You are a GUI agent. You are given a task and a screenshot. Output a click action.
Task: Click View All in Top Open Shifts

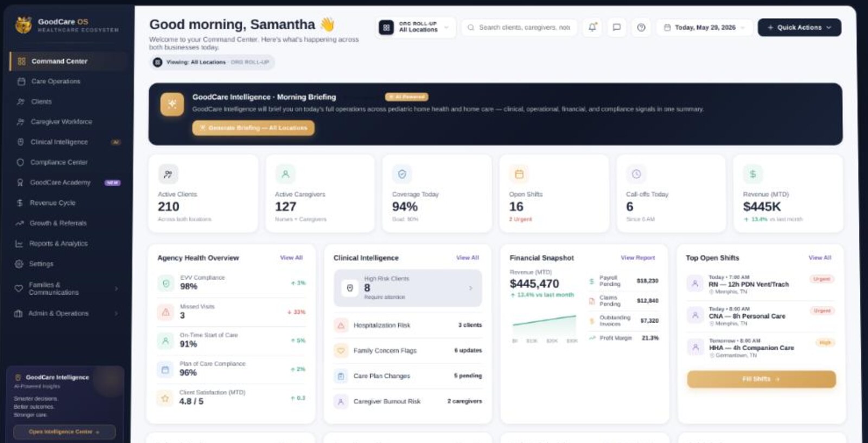pos(820,258)
